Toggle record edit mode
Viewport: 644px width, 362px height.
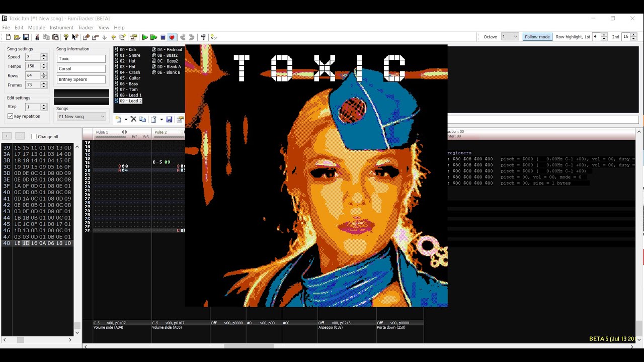click(x=172, y=37)
